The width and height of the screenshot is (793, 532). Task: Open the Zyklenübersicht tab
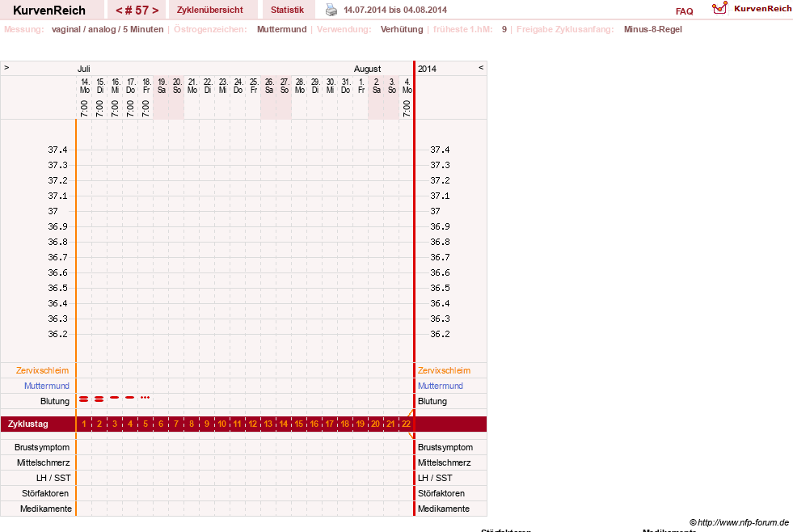coord(210,10)
